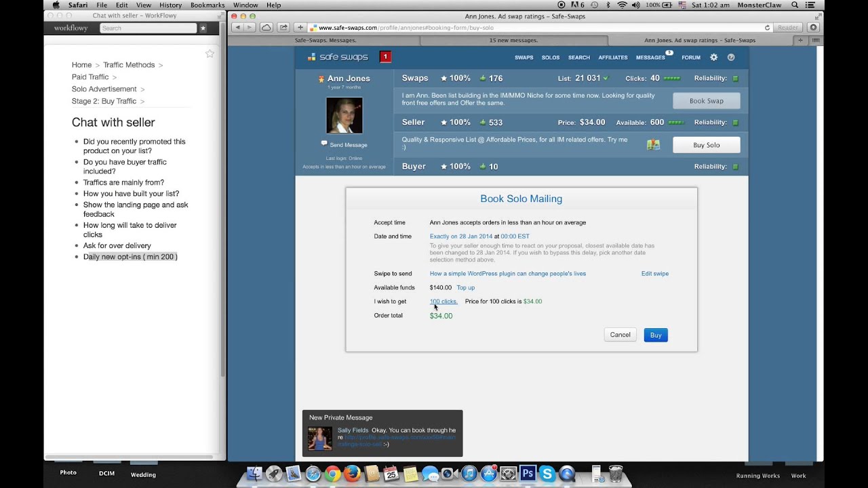The height and width of the screenshot is (488, 868).
Task: Click Edit swipe link
Action: coord(655,274)
